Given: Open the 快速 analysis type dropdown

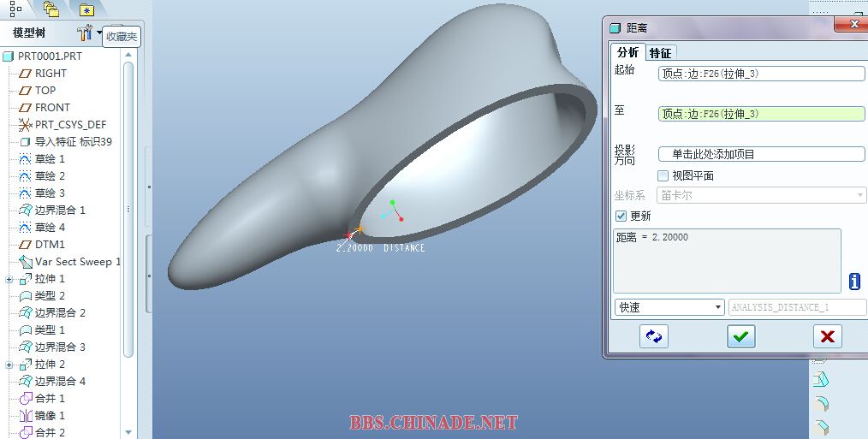Looking at the screenshot, I should (x=669, y=306).
